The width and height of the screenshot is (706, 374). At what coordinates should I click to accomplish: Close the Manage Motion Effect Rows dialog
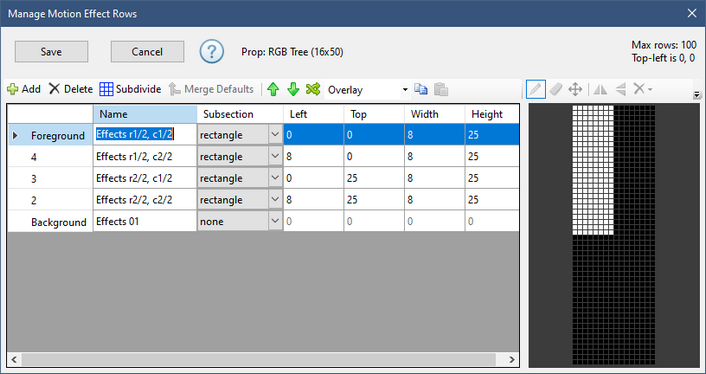pyautogui.click(x=692, y=14)
